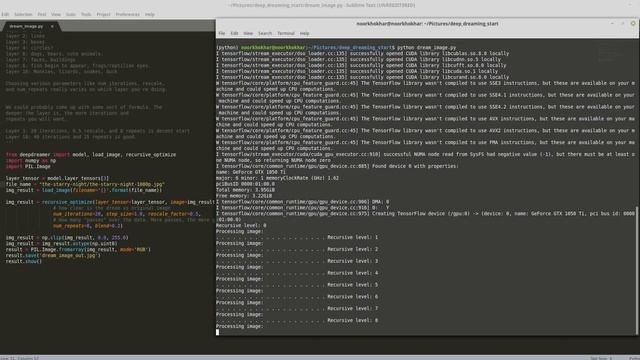Close the terminal window
Image resolution: width=640 pixels, height=360 pixels.
click(633, 24)
